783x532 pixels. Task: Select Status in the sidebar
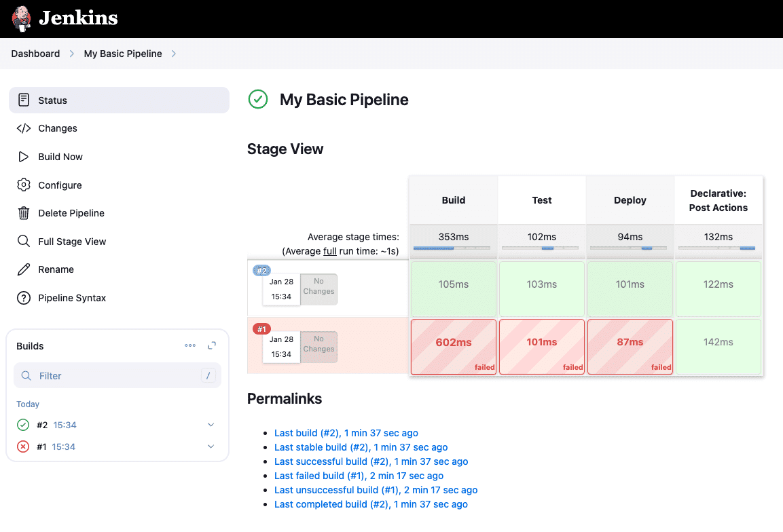pyautogui.click(x=119, y=100)
